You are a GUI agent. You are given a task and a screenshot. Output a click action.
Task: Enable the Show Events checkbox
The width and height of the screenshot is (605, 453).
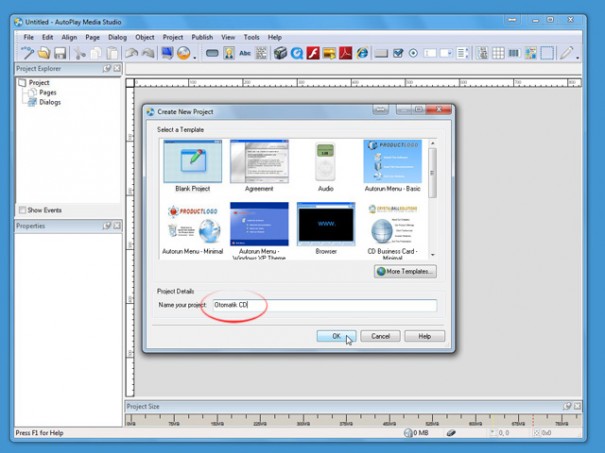(22, 210)
